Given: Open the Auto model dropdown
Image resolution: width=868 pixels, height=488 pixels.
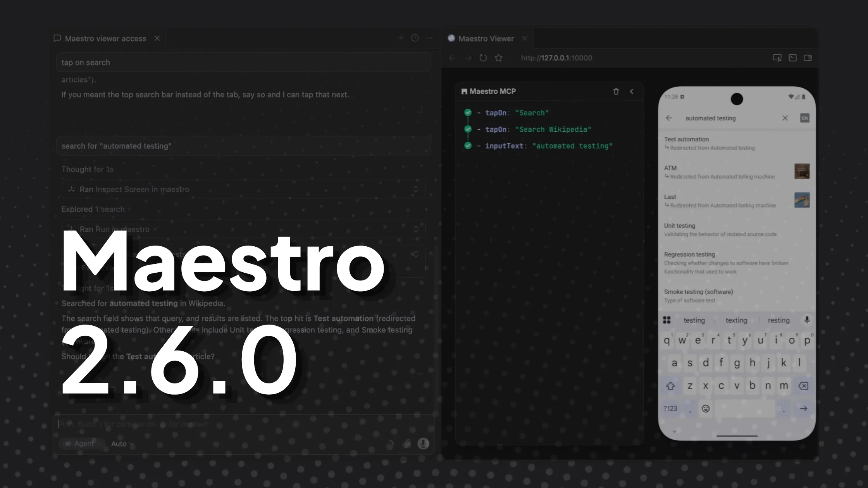Looking at the screenshot, I should (122, 444).
